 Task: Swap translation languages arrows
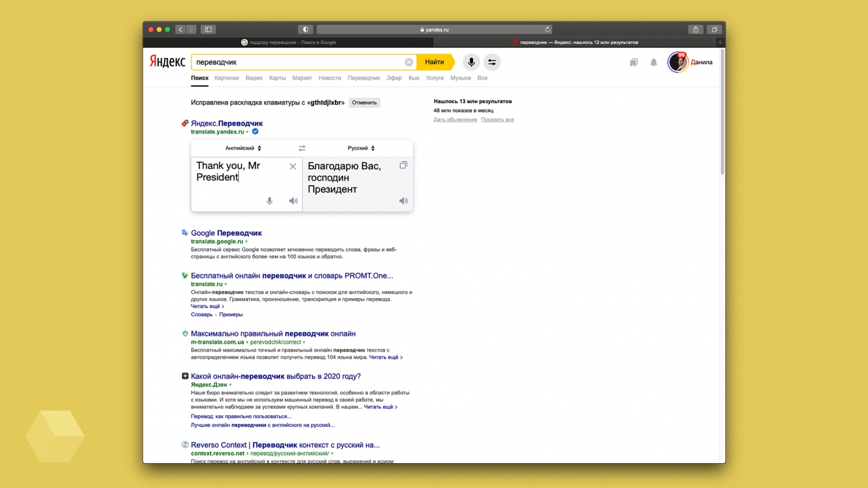click(302, 148)
